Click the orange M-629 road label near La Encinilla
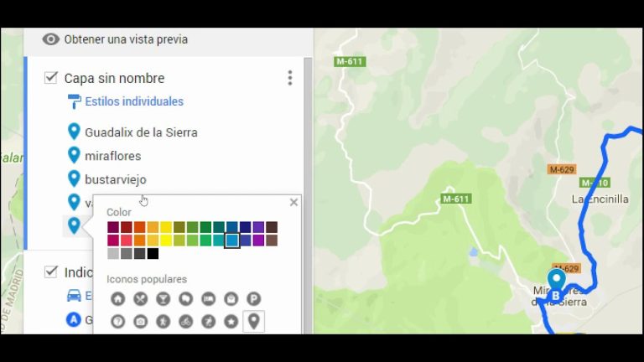Screen dimensions: 644x362 pos(562,169)
